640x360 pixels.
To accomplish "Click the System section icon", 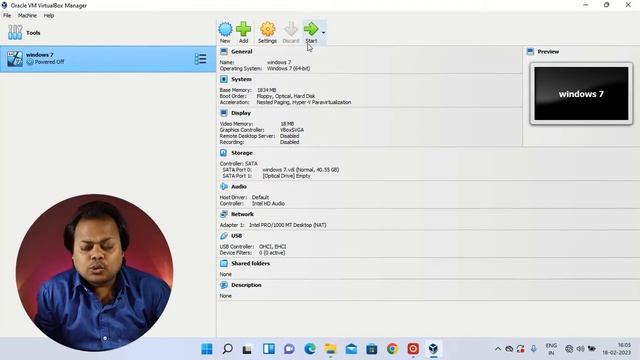I will coord(224,79).
